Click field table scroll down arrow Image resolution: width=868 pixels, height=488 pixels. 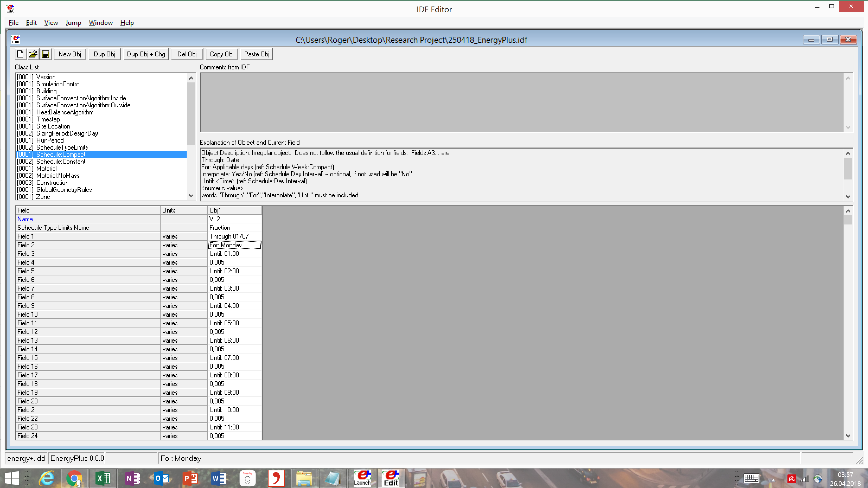point(848,436)
